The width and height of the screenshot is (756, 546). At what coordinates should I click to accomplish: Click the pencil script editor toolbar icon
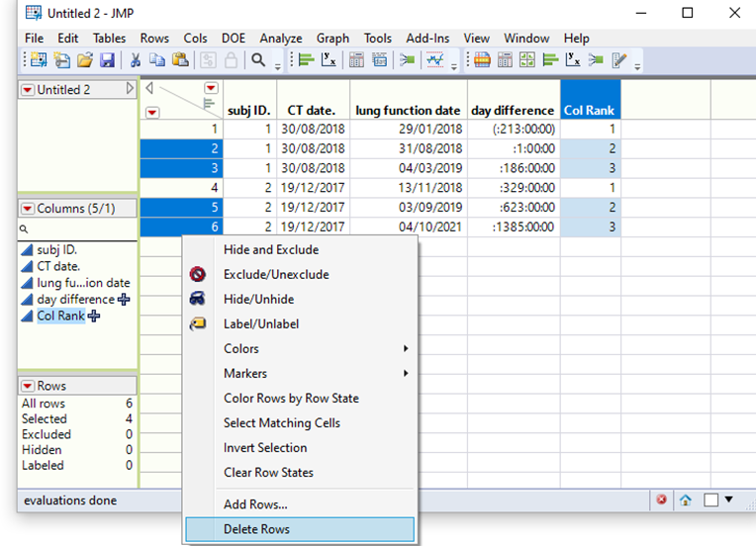tap(618, 60)
